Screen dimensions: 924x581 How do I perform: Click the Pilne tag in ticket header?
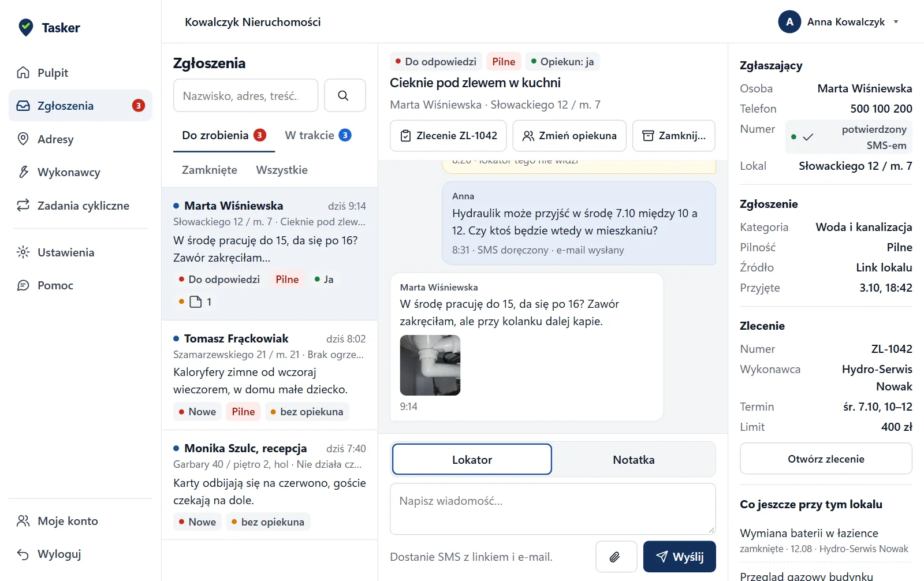pyautogui.click(x=504, y=62)
